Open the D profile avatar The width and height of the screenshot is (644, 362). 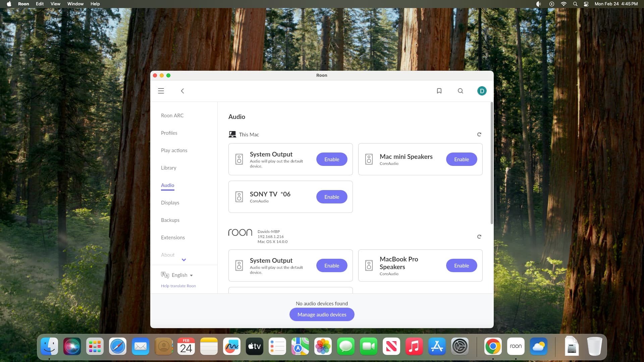[x=482, y=91]
